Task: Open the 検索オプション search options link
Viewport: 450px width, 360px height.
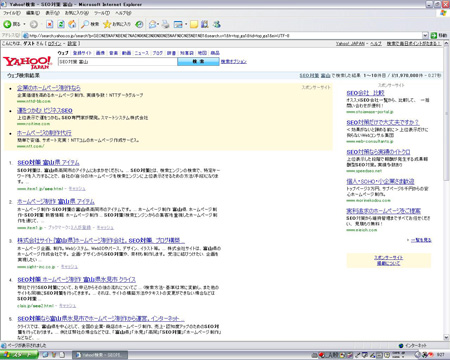Action: [x=234, y=62]
